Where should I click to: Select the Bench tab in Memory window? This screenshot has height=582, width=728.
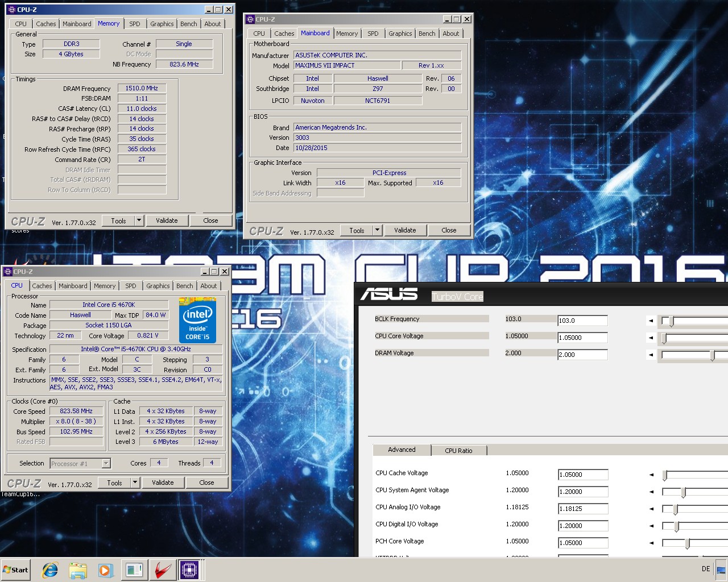pyautogui.click(x=188, y=24)
